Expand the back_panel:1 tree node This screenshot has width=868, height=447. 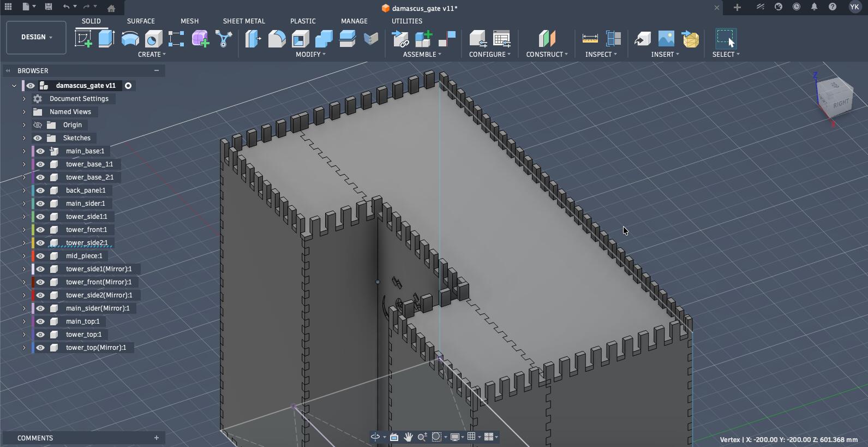pos(24,190)
